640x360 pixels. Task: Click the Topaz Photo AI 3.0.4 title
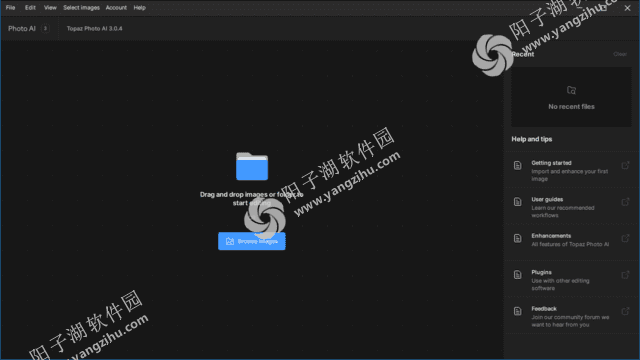94,29
